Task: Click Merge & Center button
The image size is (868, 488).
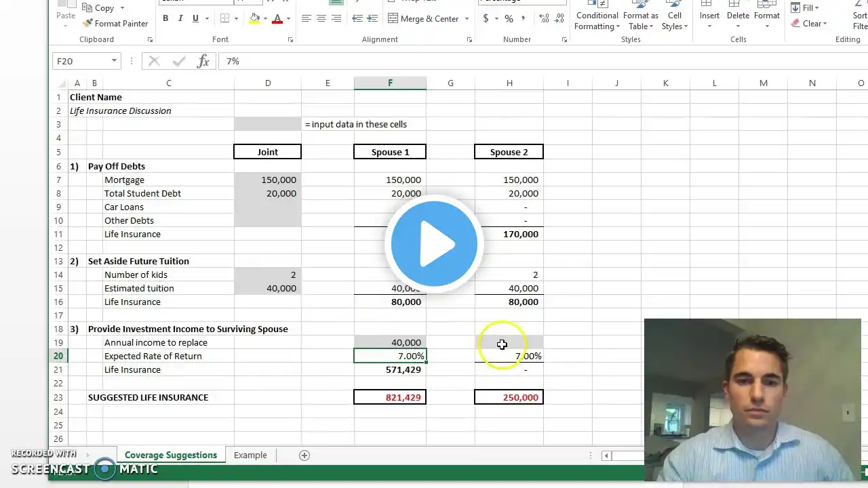Action: coord(423,19)
